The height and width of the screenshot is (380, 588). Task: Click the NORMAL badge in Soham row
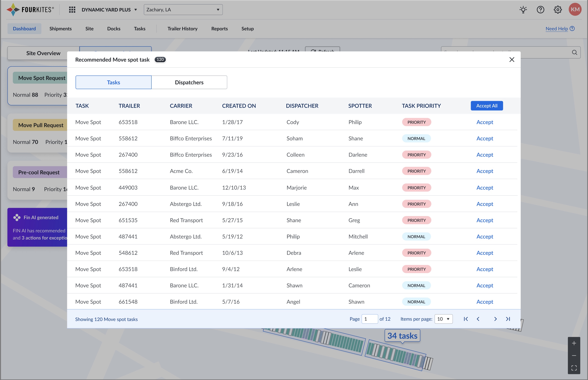[x=416, y=138]
